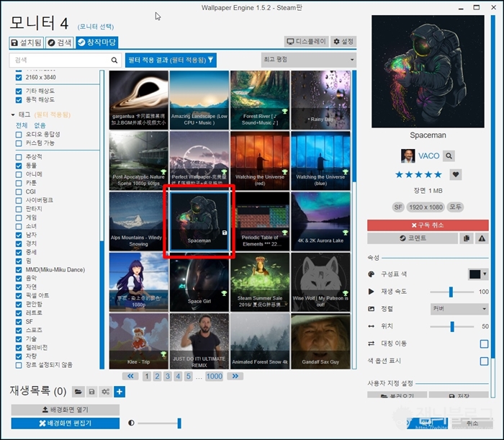Switch to the 창작마당 tab
The image size is (504, 440).
pos(97,42)
